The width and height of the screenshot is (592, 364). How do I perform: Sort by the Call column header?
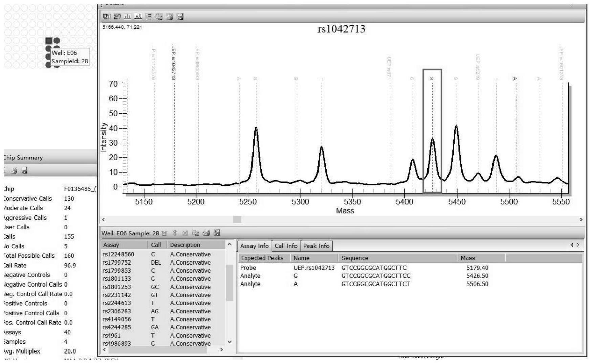(x=156, y=245)
